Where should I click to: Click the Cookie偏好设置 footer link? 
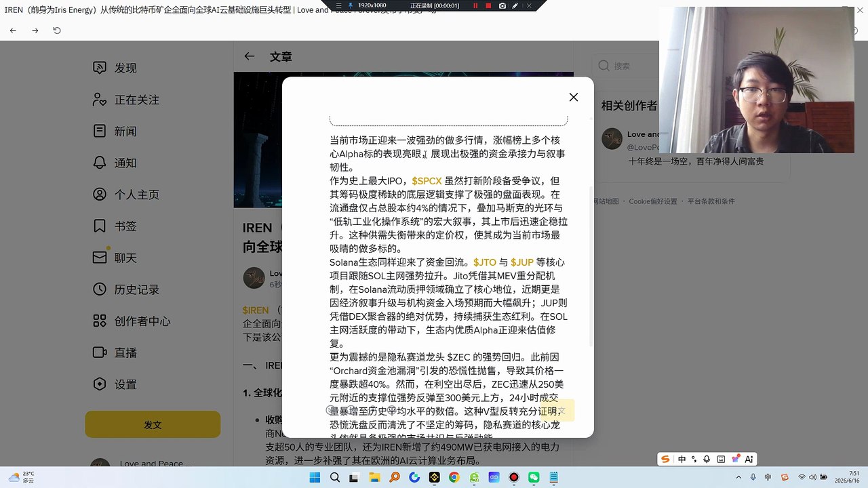click(653, 201)
